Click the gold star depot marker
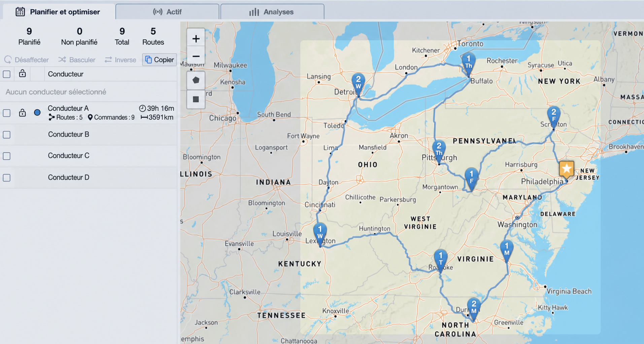 point(567,169)
